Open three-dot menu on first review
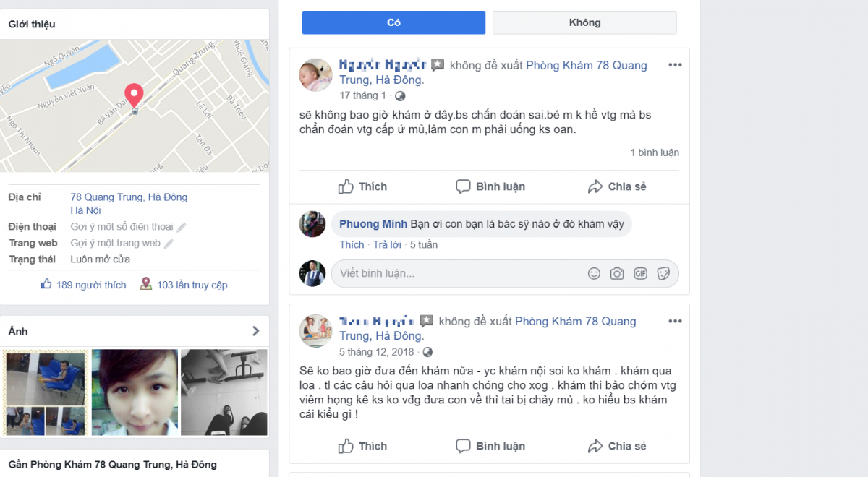868x477 pixels. (675, 65)
